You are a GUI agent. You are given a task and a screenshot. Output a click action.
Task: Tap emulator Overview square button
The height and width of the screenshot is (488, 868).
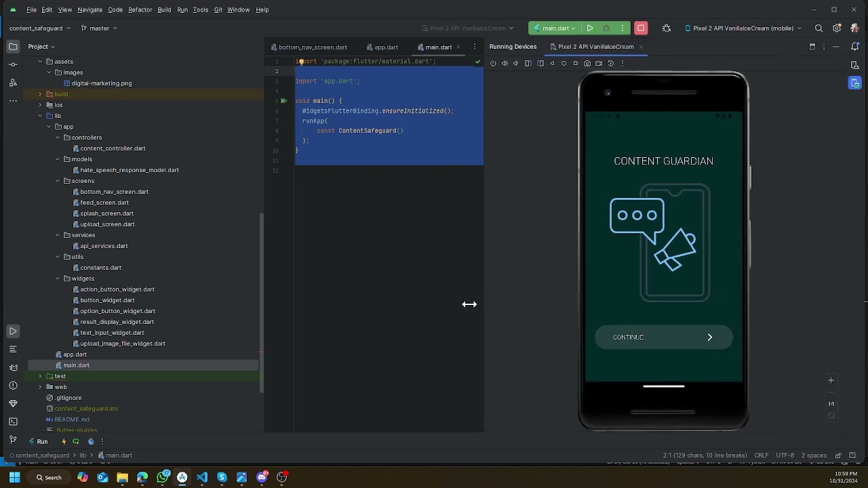coord(575,63)
